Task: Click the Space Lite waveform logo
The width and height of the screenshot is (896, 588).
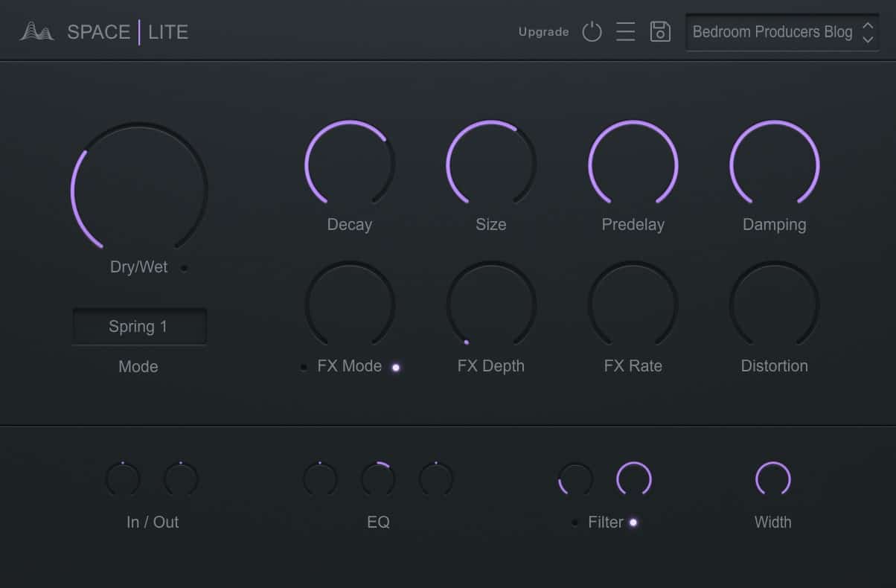Action: coord(36,32)
